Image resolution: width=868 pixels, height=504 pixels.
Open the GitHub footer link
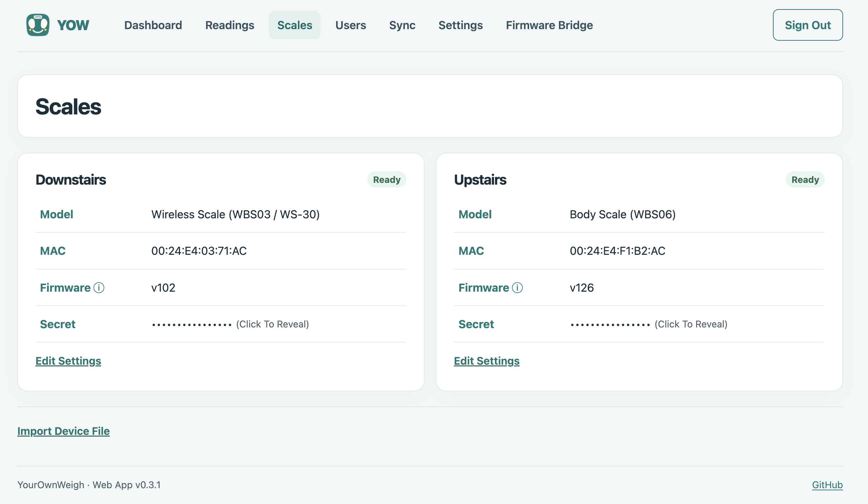(x=827, y=485)
